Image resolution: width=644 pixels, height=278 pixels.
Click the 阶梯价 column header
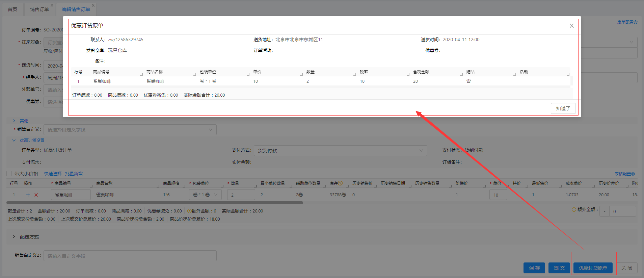(461, 183)
